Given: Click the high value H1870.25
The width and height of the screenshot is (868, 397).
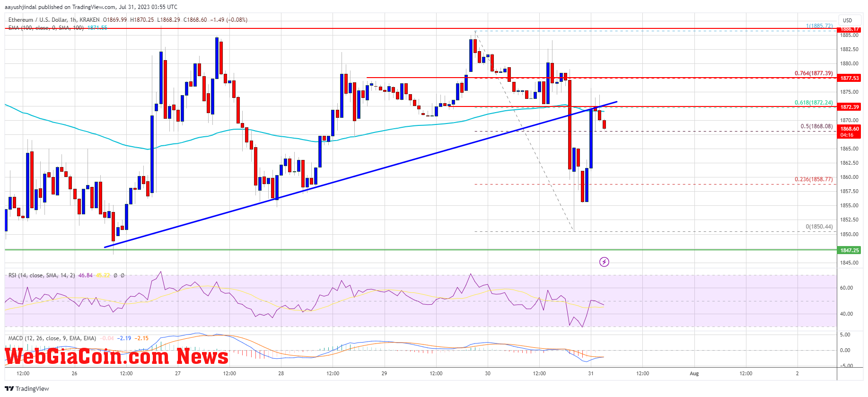Looking at the screenshot, I should pos(142,20).
